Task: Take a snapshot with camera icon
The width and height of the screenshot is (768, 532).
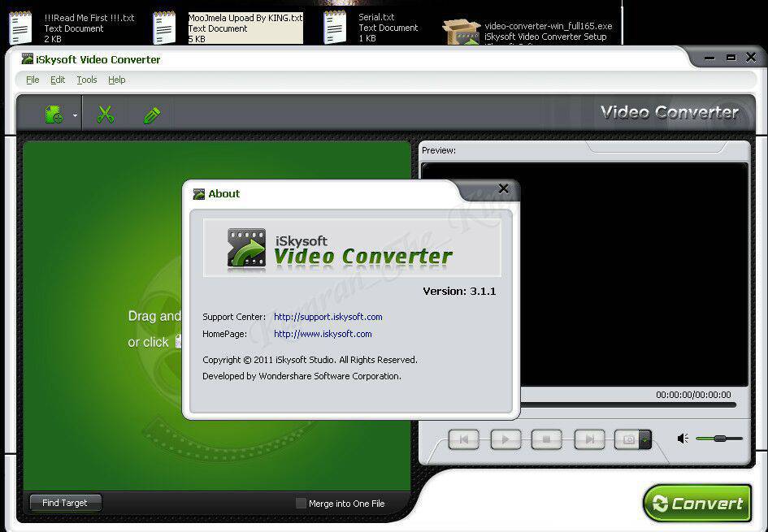Action: click(628, 439)
